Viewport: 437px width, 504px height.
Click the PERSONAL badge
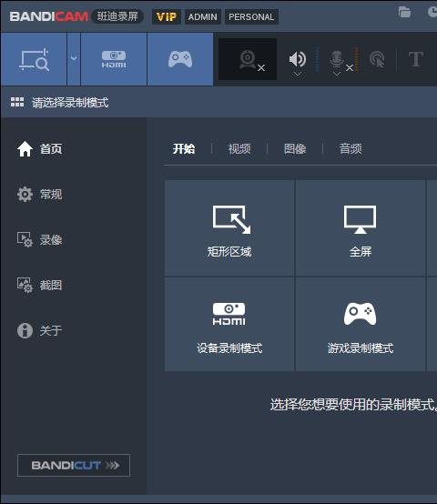(251, 16)
